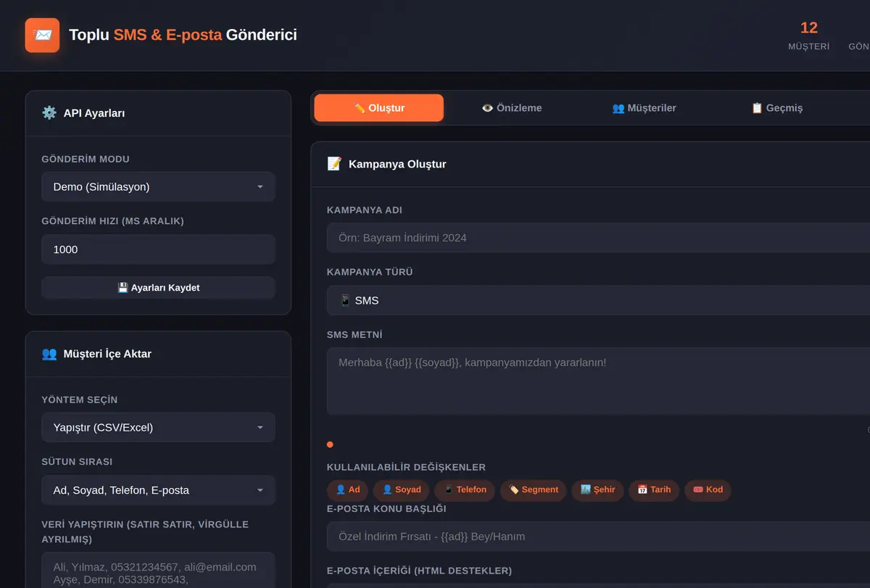Click the "Kampanya Oluştur" panel heading

pyautogui.click(x=397, y=164)
